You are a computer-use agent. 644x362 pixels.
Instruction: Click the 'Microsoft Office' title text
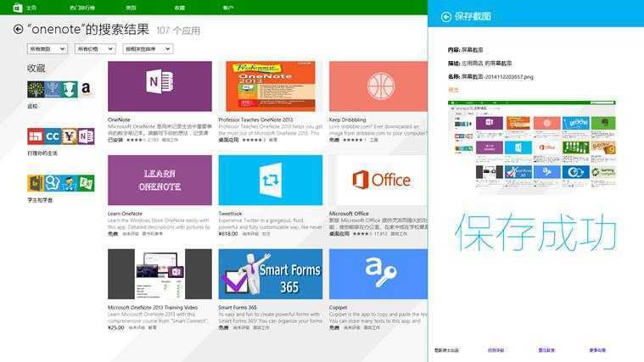tap(349, 214)
